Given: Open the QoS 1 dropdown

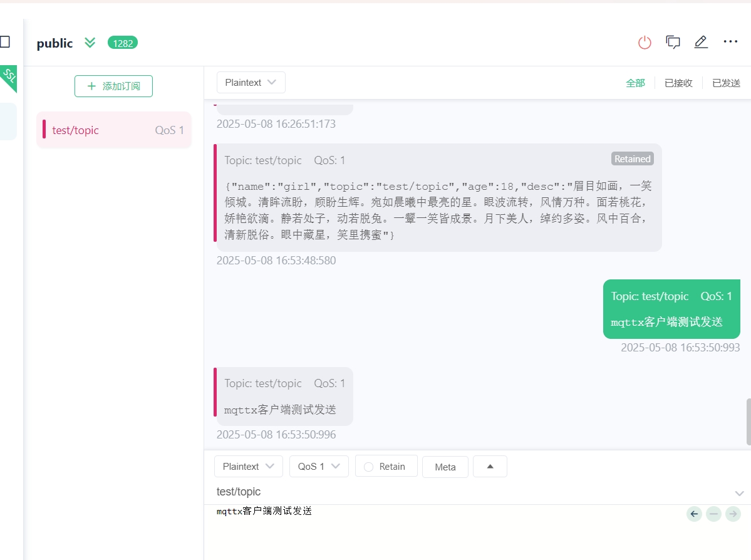Looking at the screenshot, I should coord(319,467).
